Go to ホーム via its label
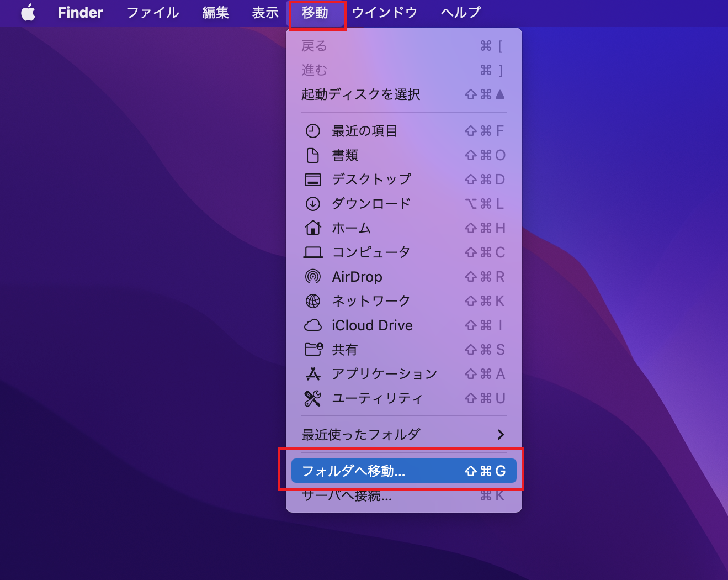This screenshot has height=580, width=728. coord(352,228)
